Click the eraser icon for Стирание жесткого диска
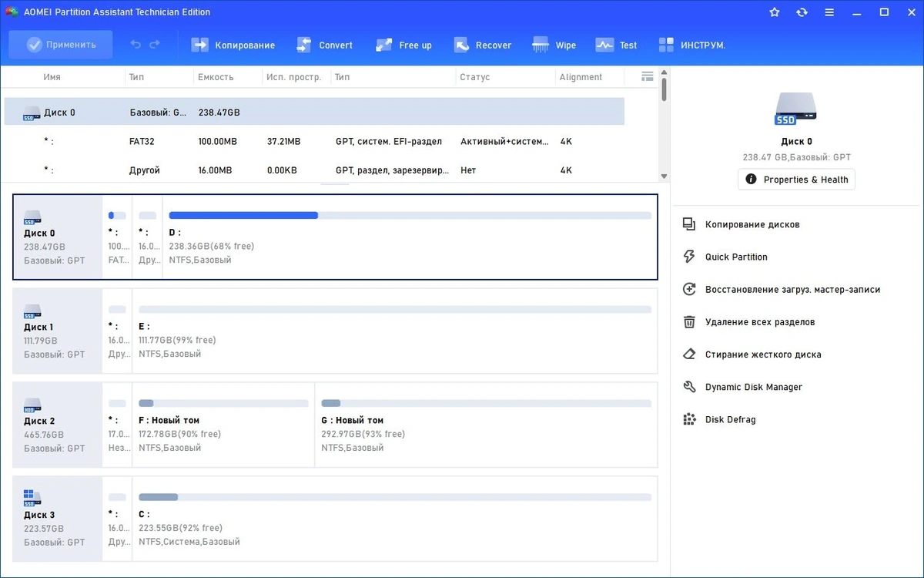The height and width of the screenshot is (578, 924). (690, 355)
